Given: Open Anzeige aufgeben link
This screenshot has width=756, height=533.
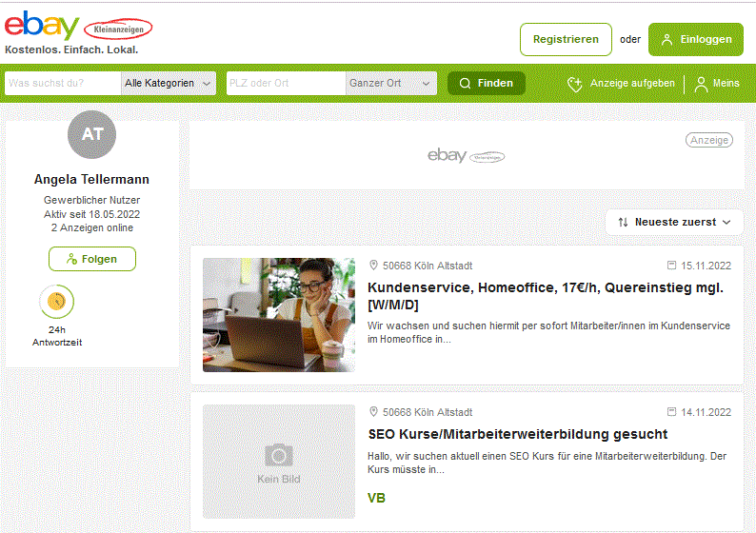Looking at the screenshot, I should tap(621, 84).
